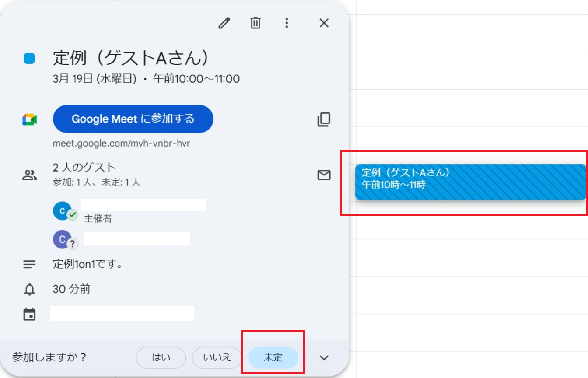Click the calendar icon at bottom
588x378 pixels.
(x=29, y=314)
